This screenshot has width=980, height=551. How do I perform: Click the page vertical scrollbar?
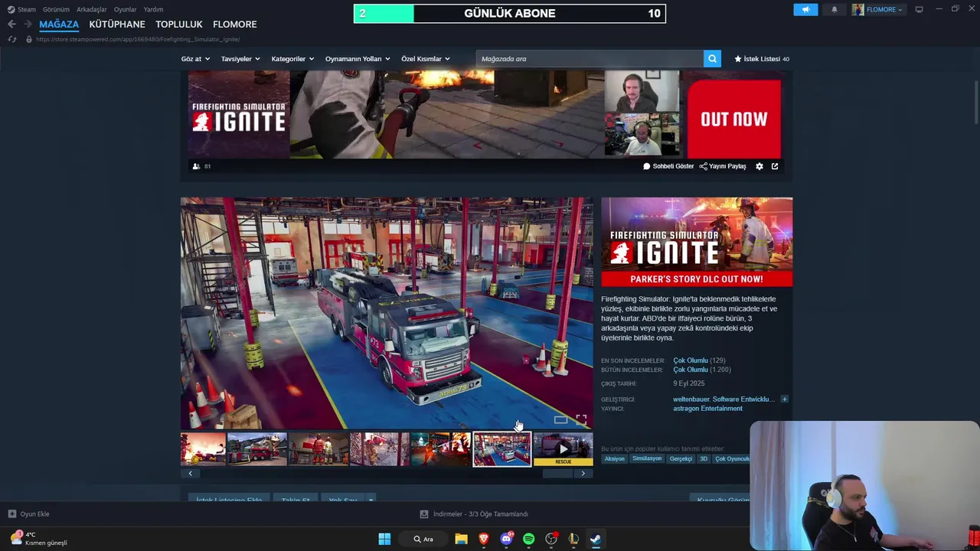click(x=975, y=102)
